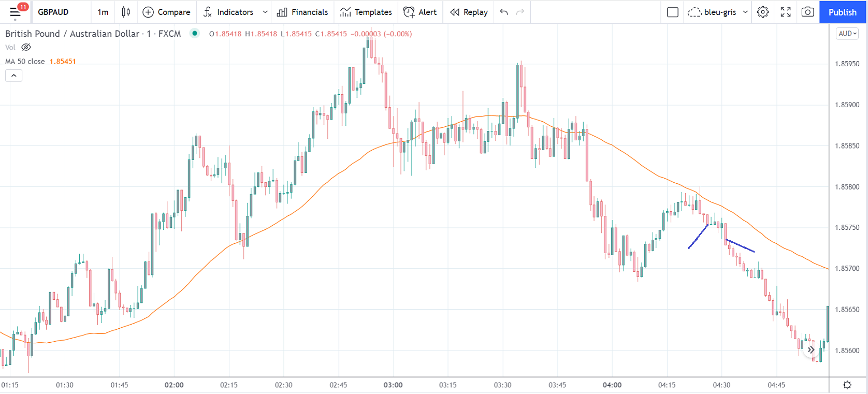Open chart settings gear icon

click(762, 12)
